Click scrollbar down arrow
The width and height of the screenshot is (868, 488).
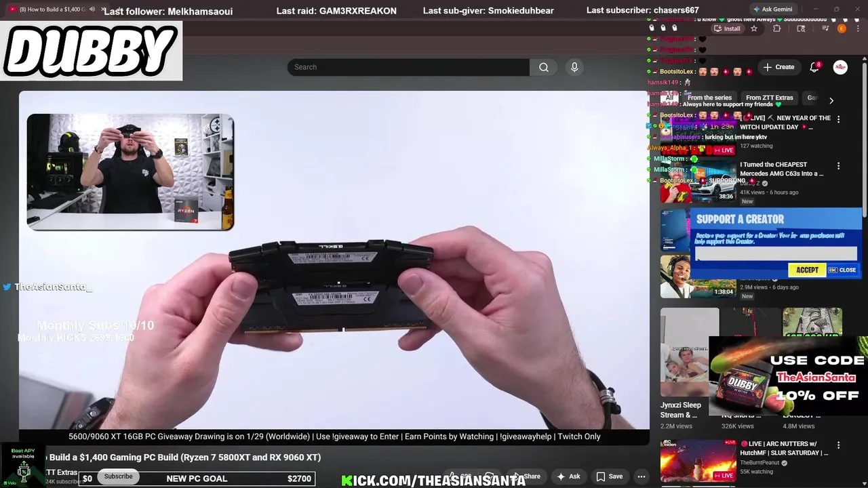tap(865, 483)
